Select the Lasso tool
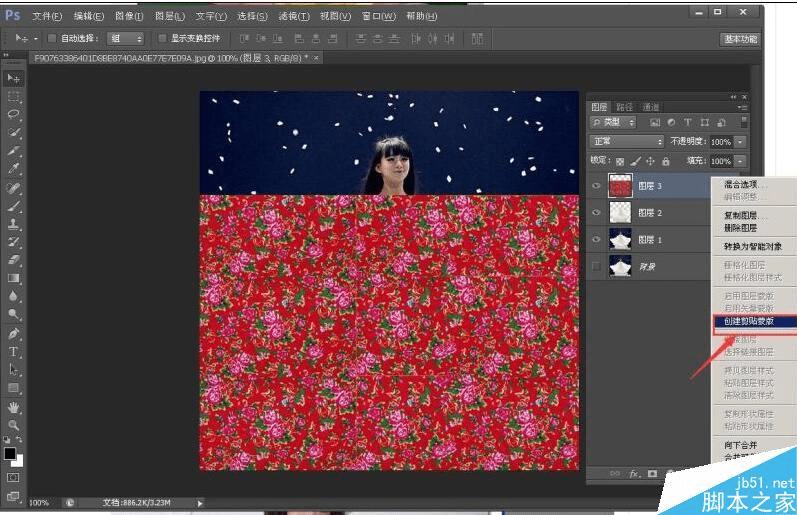This screenshot has width=797, height=515. 14,114
